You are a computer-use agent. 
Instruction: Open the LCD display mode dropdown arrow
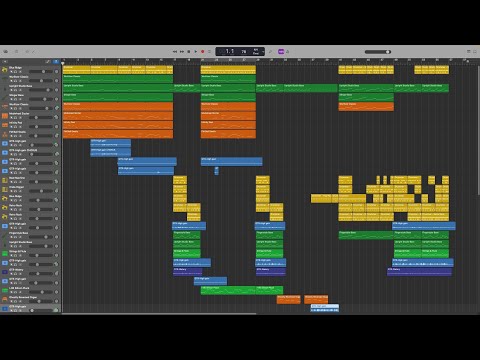(263, 52)
